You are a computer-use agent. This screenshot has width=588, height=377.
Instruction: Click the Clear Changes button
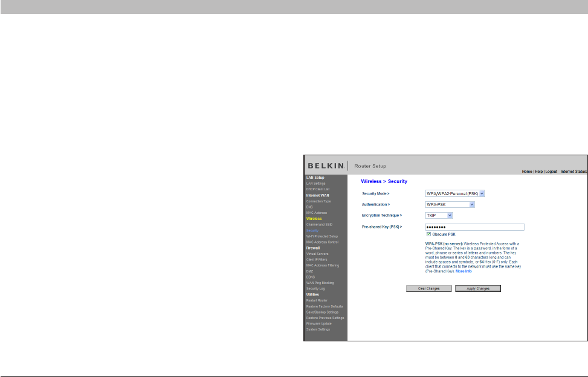(x=428, y=289)
